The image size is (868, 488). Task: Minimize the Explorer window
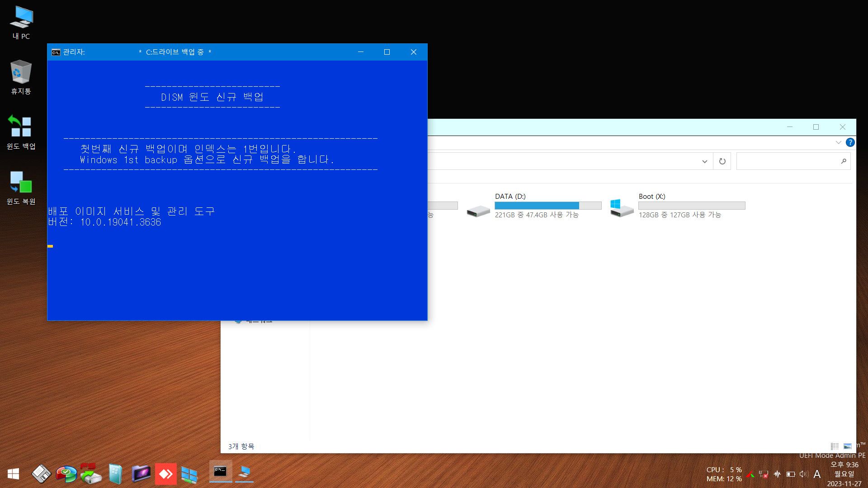(x=789, y=127)
